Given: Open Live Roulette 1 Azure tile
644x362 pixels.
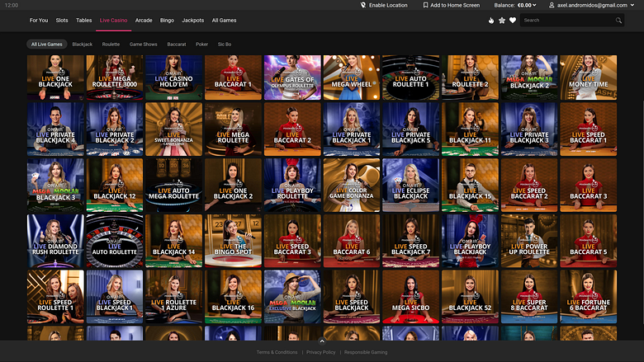Looking at the screenshot, I should [173, 296].
